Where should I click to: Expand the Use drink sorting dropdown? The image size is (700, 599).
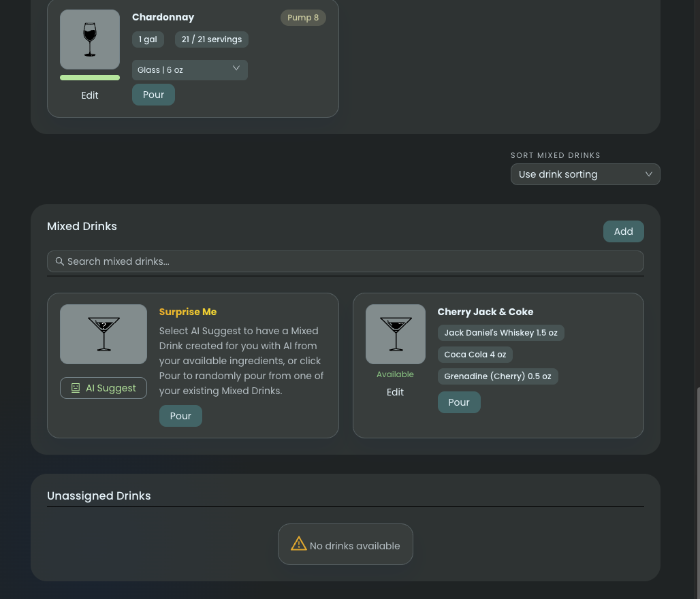585,174
